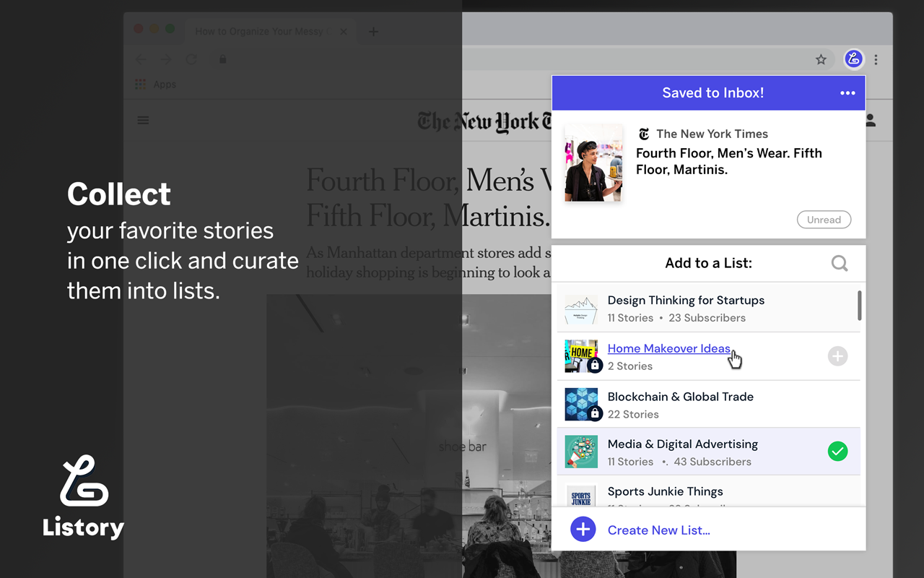Toggle the Unread status pill
Screen dimensions: 924x578
[824, 220]
